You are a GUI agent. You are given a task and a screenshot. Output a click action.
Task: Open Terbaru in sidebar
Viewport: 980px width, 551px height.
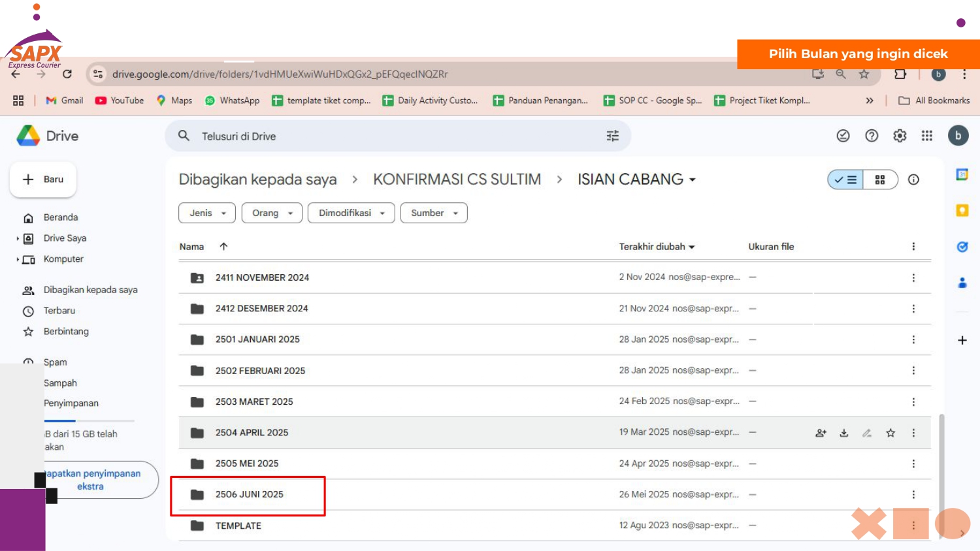59,311
